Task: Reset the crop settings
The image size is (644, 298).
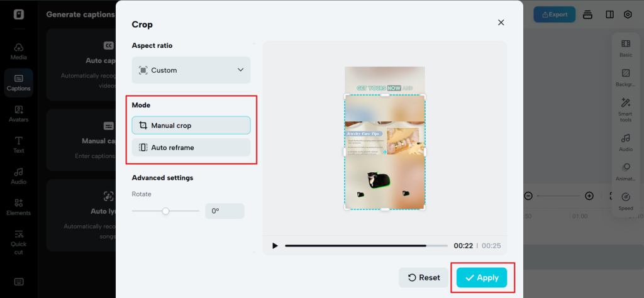Action: 424,278
